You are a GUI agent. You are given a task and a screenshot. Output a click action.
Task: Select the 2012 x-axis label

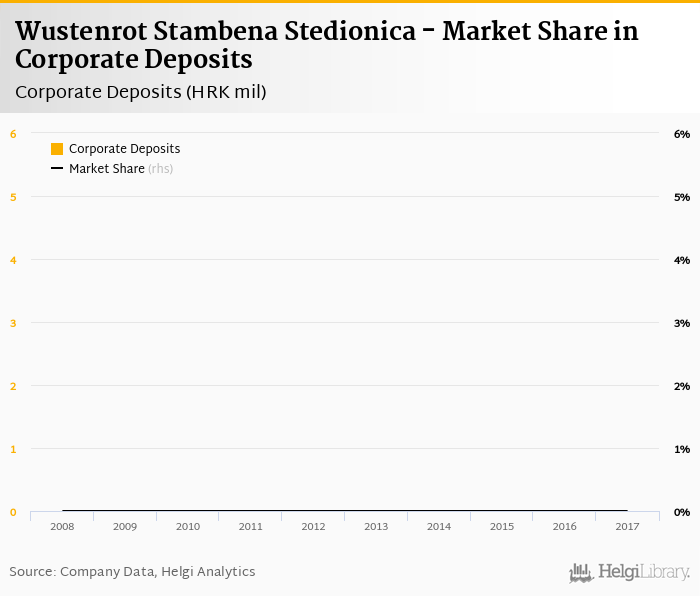(313, 527)
